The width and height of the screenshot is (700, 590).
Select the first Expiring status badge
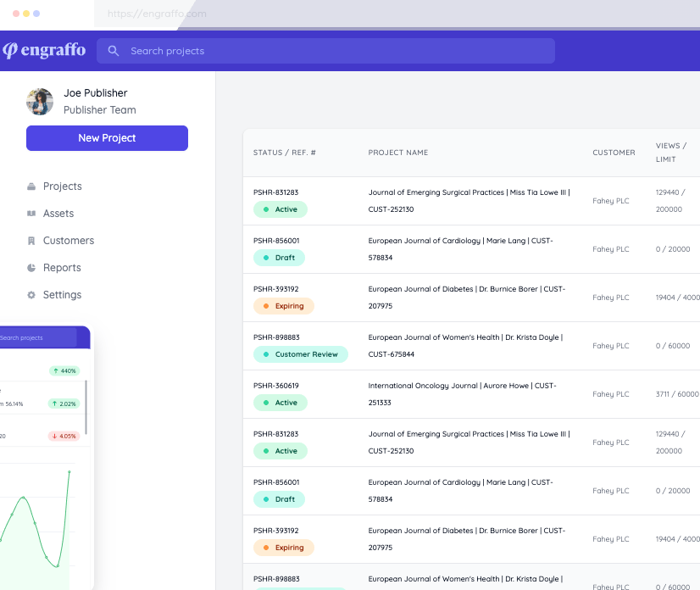pos(283,306)
